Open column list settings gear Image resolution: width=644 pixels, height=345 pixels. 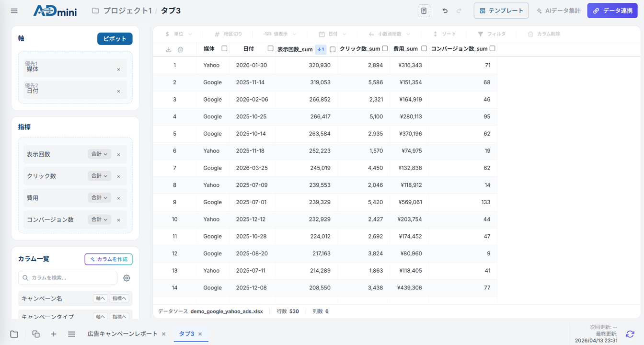(x=126, y=278)
